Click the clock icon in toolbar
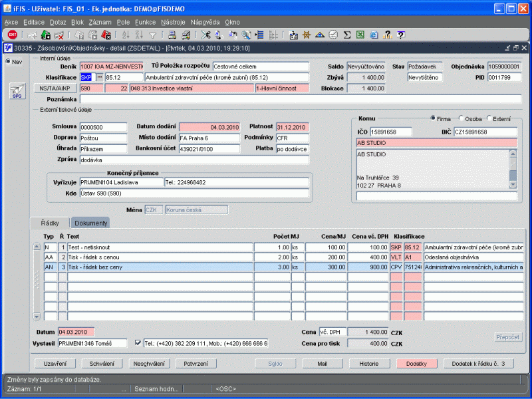This screenshot has width=532, height=399. [x=333, y=35]
